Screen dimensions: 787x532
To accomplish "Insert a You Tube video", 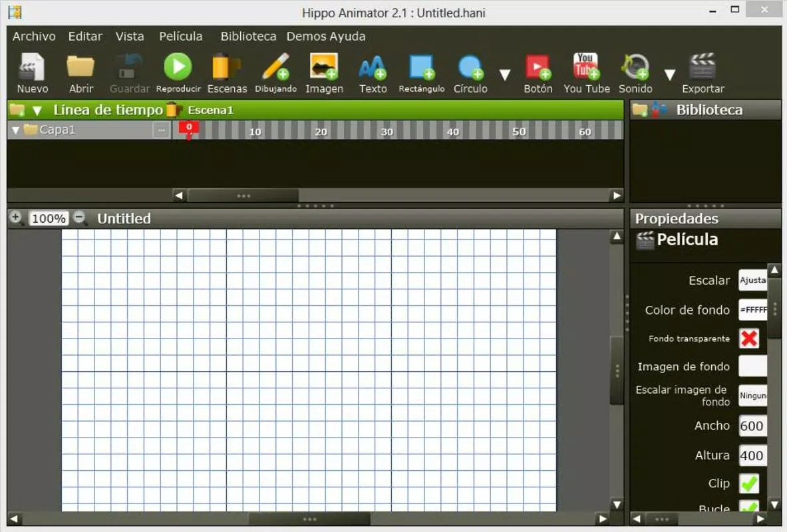I will (x=586, y=72).
